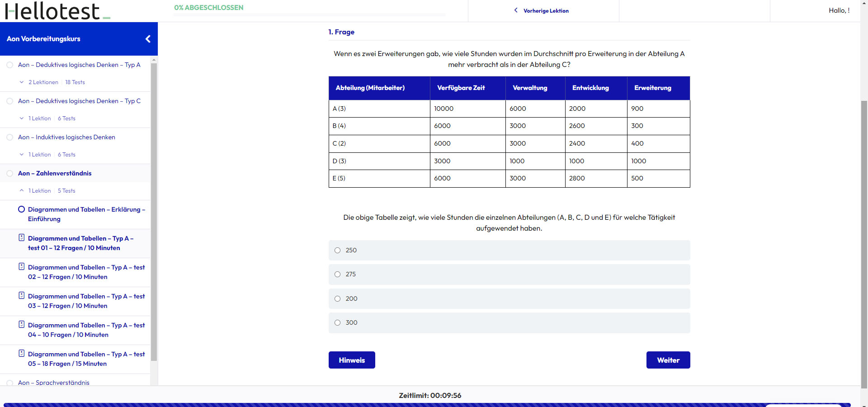868x407 pixels.
Task: Click the Hinweis button
Action: (352, 360)
